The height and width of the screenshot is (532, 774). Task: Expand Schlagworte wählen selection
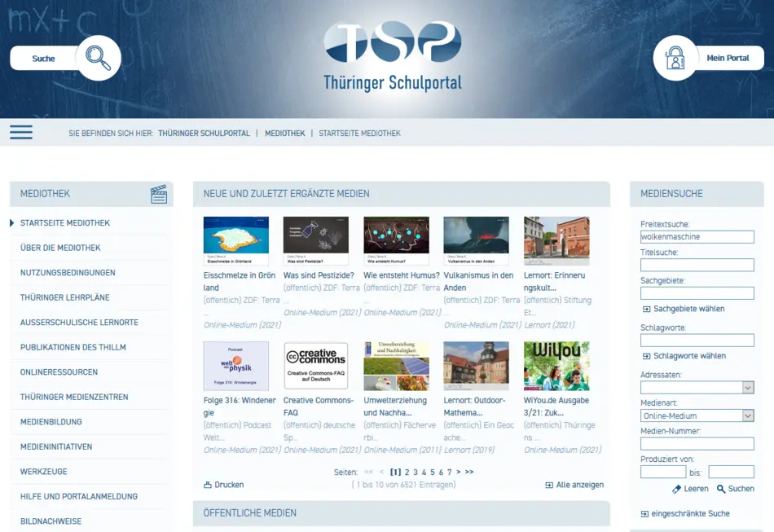click(683, 356)
